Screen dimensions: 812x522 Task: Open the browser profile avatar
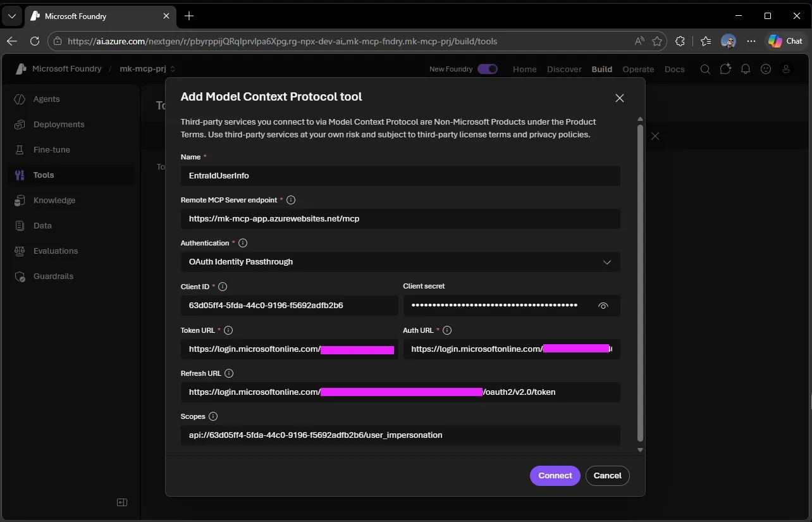[x=729, y=41]
